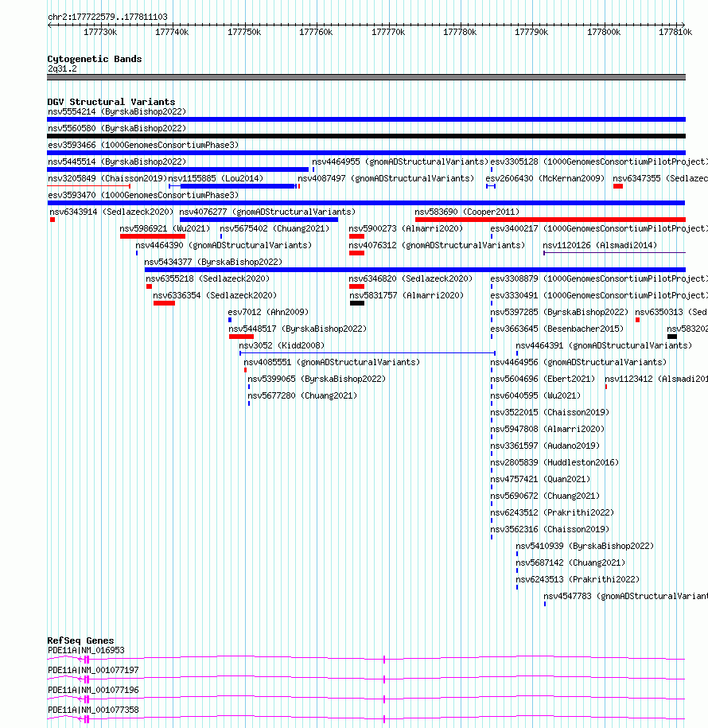Click the 2q31.2 cytogenetic band bar
708x728 pixels.
(366, 77)
